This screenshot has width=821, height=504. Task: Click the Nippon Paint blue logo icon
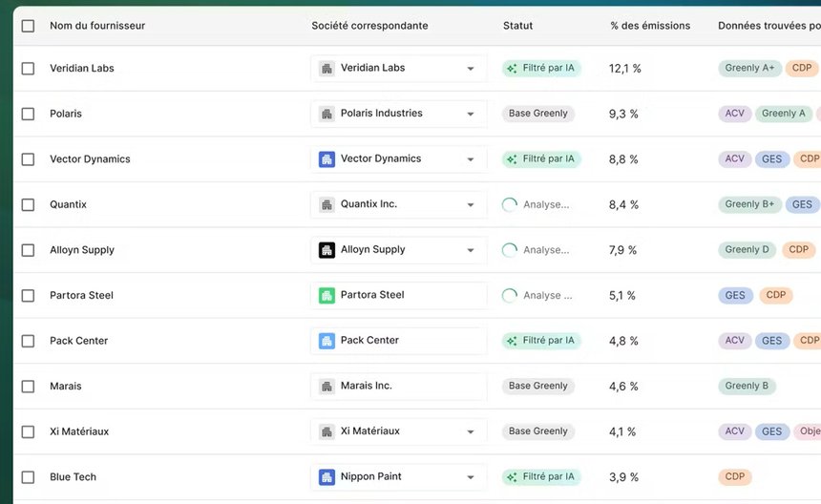[x=326, y=476]
